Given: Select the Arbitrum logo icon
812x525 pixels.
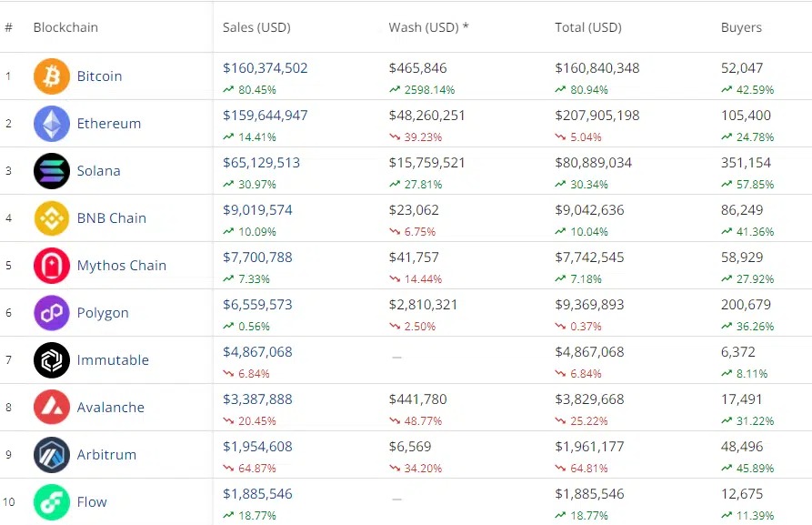Looking at the screenshot, I should (x=51, y=455).
